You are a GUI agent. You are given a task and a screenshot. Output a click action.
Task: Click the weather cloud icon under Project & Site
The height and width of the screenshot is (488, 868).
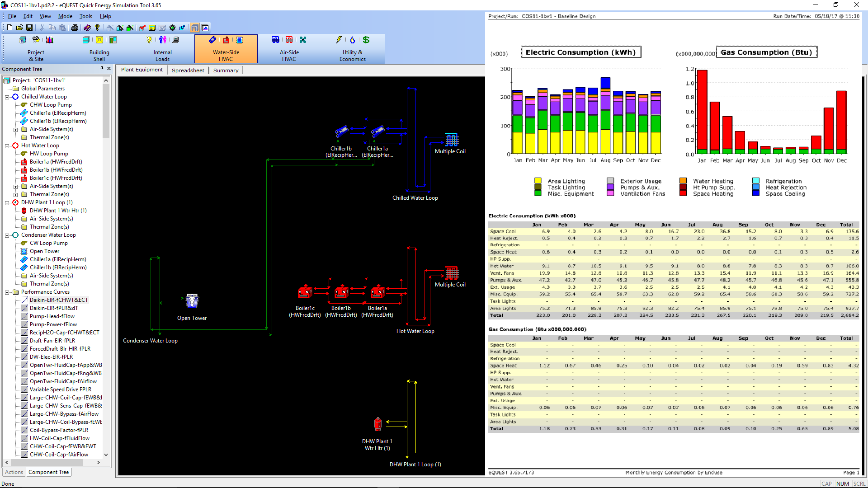tap(36, 40)
